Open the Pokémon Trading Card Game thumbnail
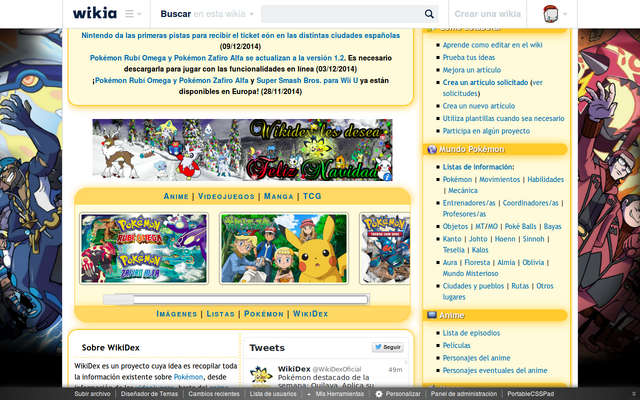This screenshot has width=640, height=400. [x=385, y=248]
